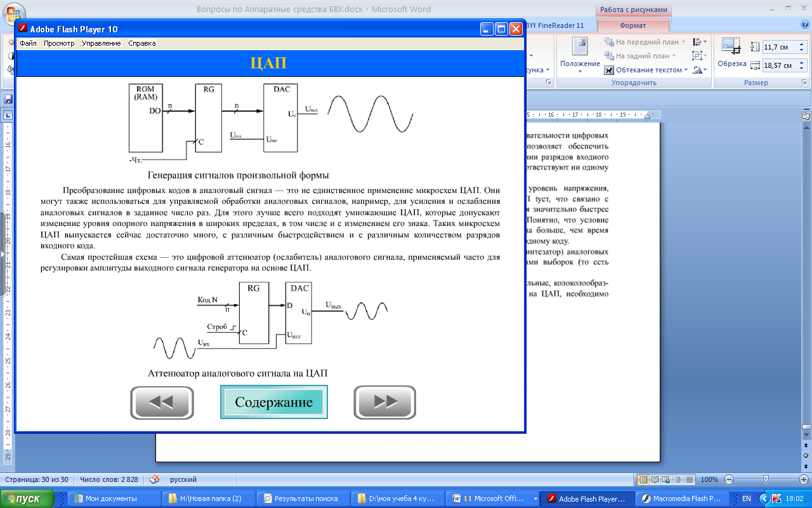This screenshot has width=812, height=508.
Task: Click the русский language indicator
Action: point(184,479)
